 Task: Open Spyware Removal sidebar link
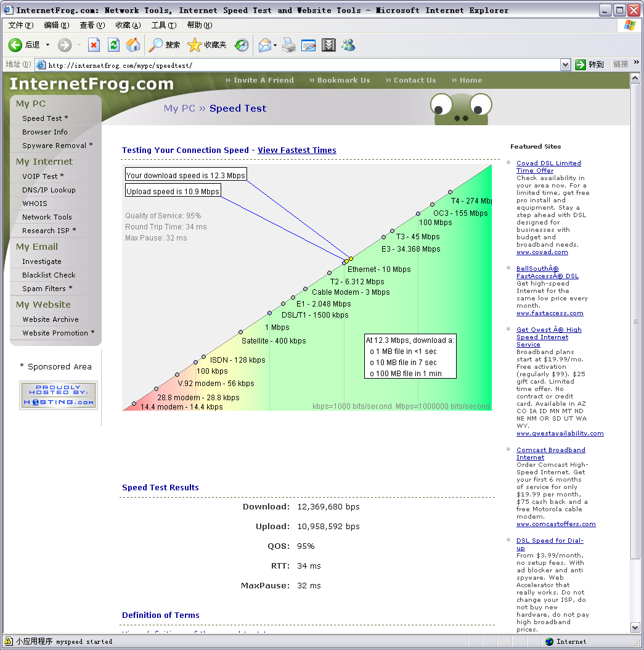(x=57, y=146)
